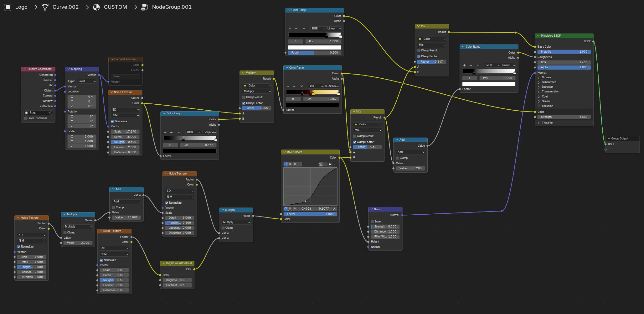Image resolution: width=644 pixels, height=314 pixels.
Task: Delete selected curve point in RGB Curves
Action: (x=334, y=209)
